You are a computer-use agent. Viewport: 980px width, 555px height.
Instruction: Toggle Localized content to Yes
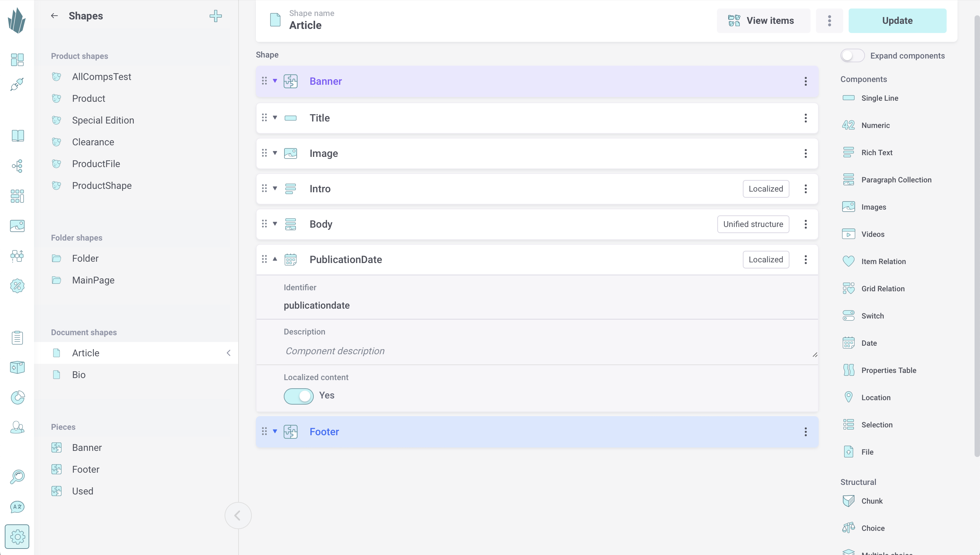tap(299, 395)
